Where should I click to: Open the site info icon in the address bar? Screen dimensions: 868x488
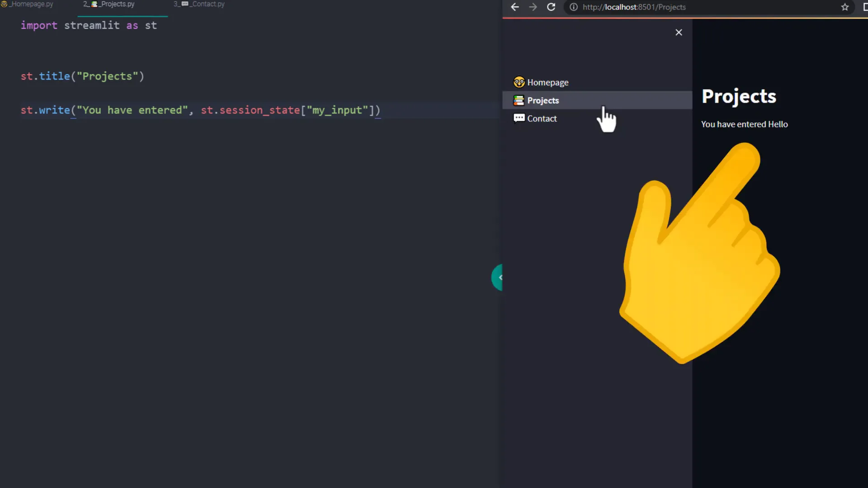[x=573, y=7]
